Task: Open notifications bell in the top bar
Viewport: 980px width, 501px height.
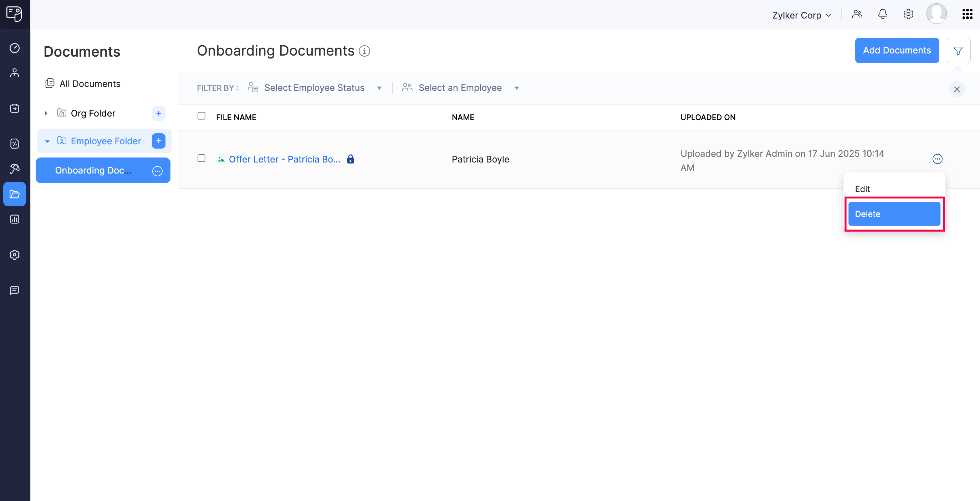Action: [883, 14]
